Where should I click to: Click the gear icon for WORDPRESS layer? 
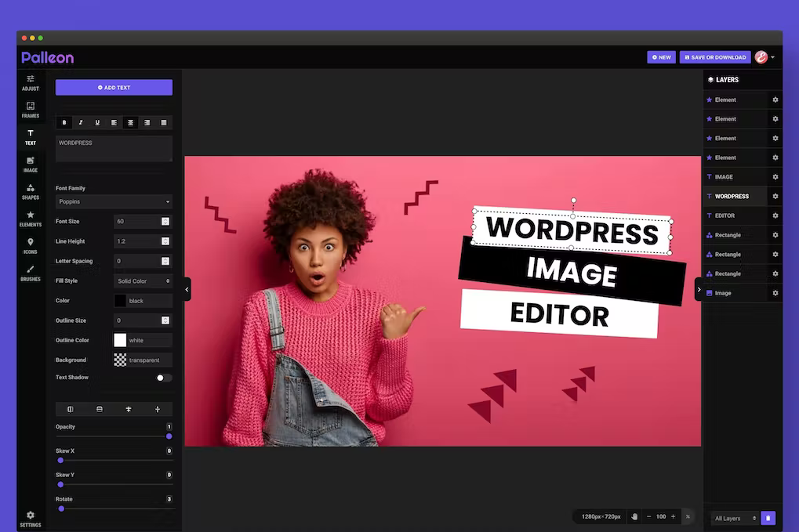pyautogui.click(x=775, y=197)
